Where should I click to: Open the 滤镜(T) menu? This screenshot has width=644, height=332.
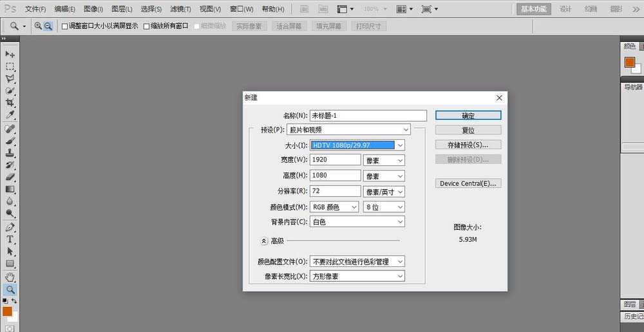[x=180, y=8]
